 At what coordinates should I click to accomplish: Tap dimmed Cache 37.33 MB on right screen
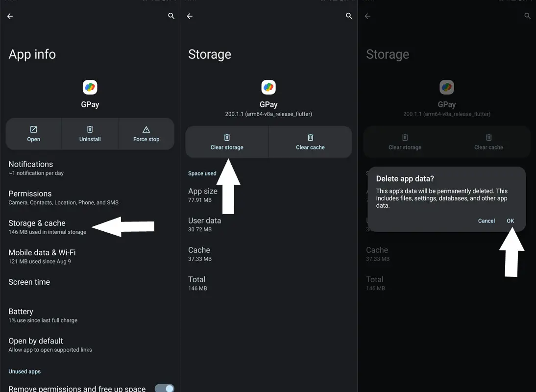[x=447, y=254]
